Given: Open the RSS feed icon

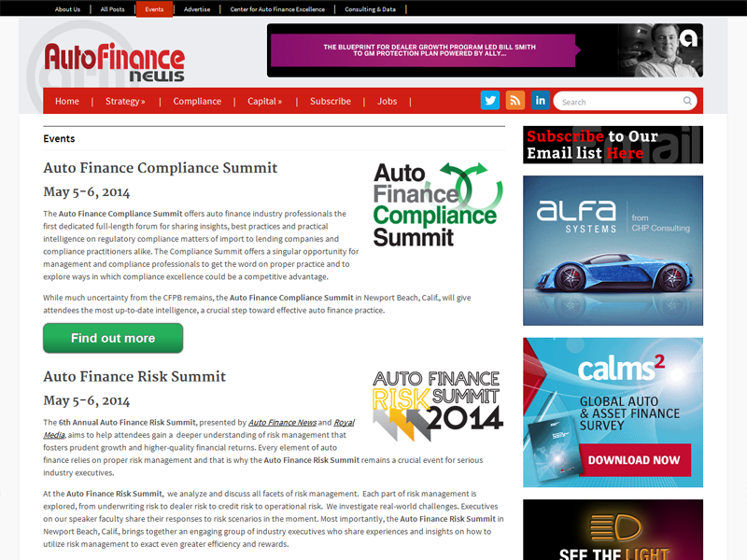Looking at the screenshot, I should tap(515, 101).
